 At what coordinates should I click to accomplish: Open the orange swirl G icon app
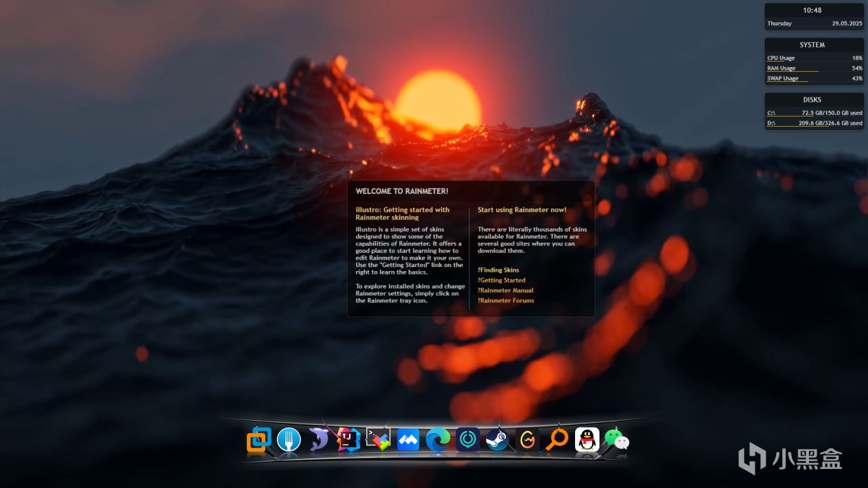(528, 440)
